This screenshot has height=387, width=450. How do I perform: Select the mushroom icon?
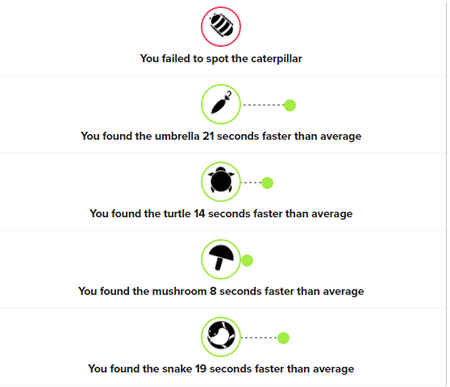(x=221, y=259)
